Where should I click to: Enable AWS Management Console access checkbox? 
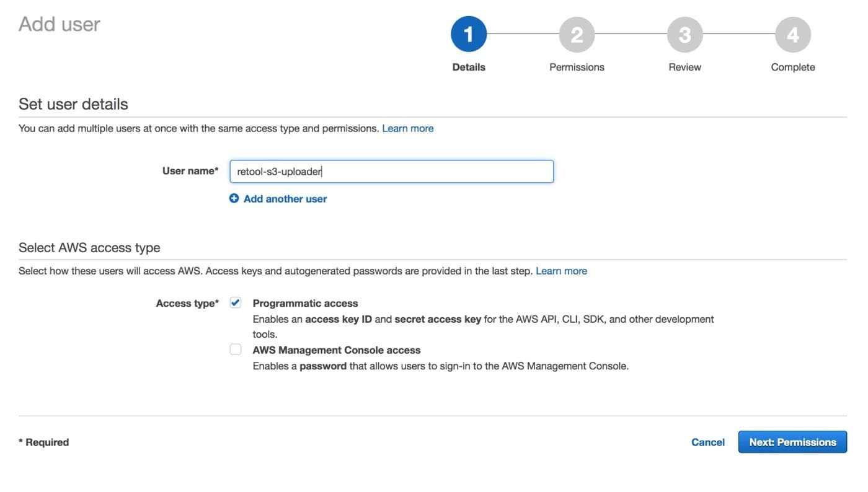coord(236,349)
